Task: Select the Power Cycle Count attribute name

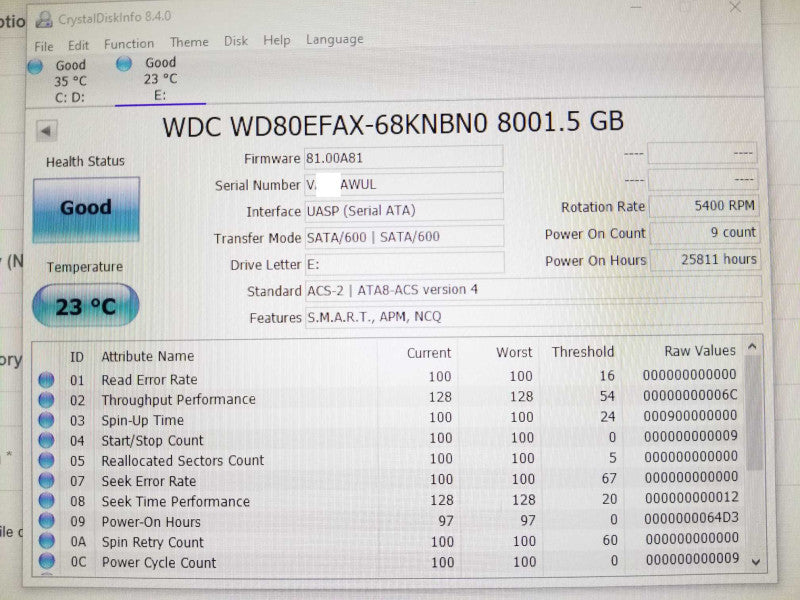Action: (x=159, y=562)
